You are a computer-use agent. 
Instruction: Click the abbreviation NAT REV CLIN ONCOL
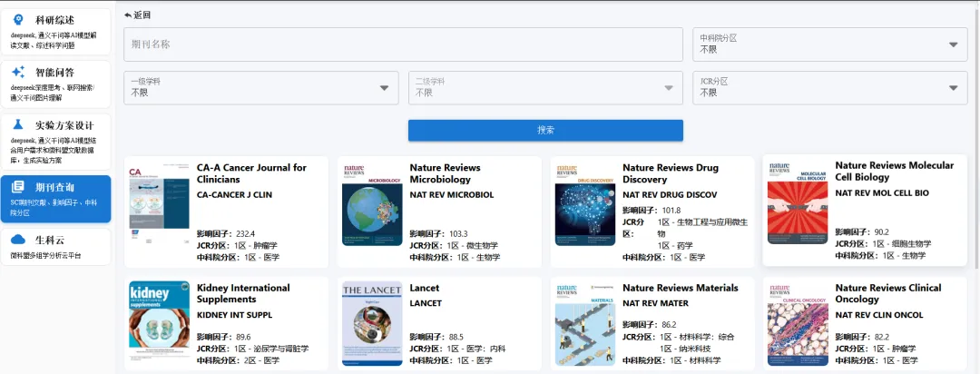[878, 315]
